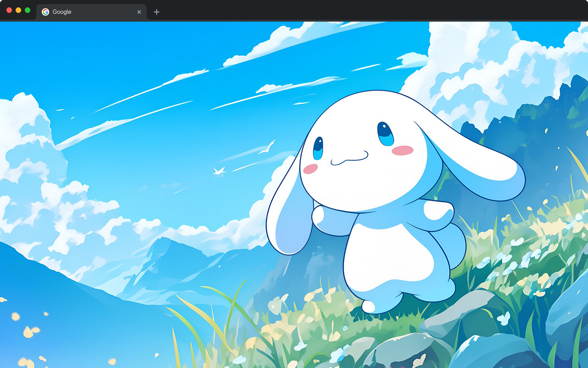This screenshot has width=588, height=368.
Task: Click the character's eye nearest the outstretched ear
Action: click(x=385, y=133)
